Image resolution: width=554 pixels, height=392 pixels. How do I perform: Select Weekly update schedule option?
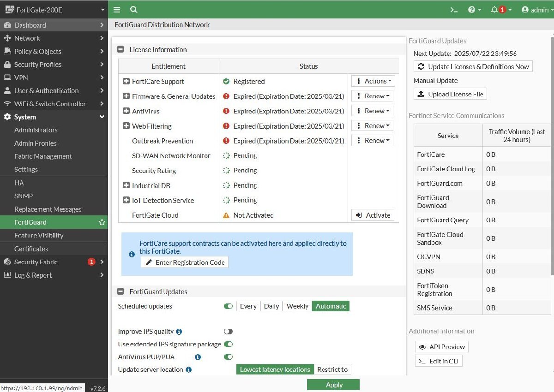[297, 306]
